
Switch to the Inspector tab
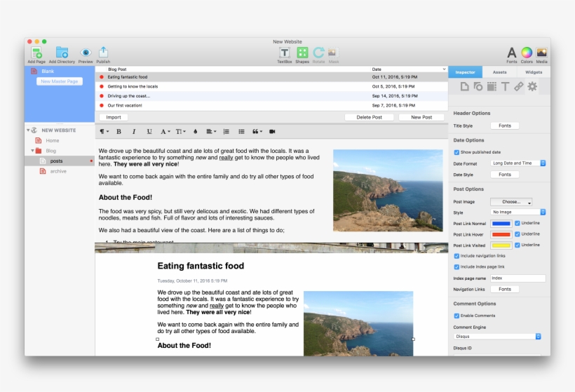pos(465,72)
